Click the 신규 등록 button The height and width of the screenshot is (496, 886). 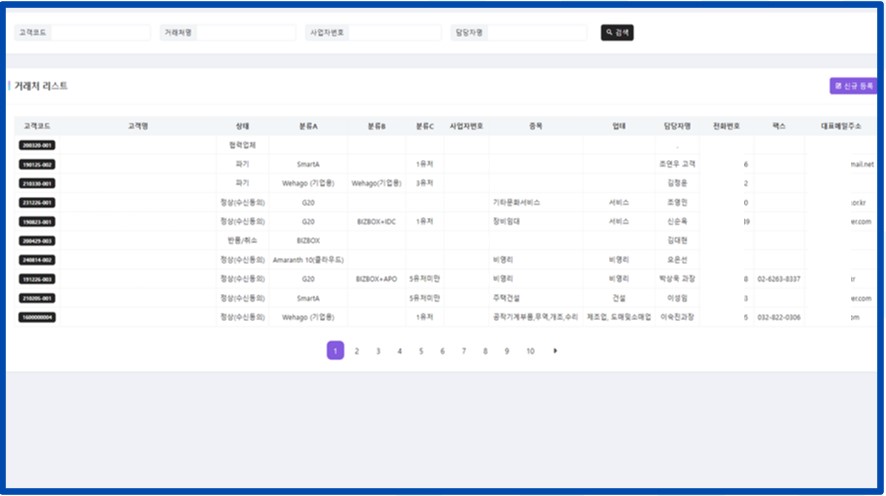point(852,86)
